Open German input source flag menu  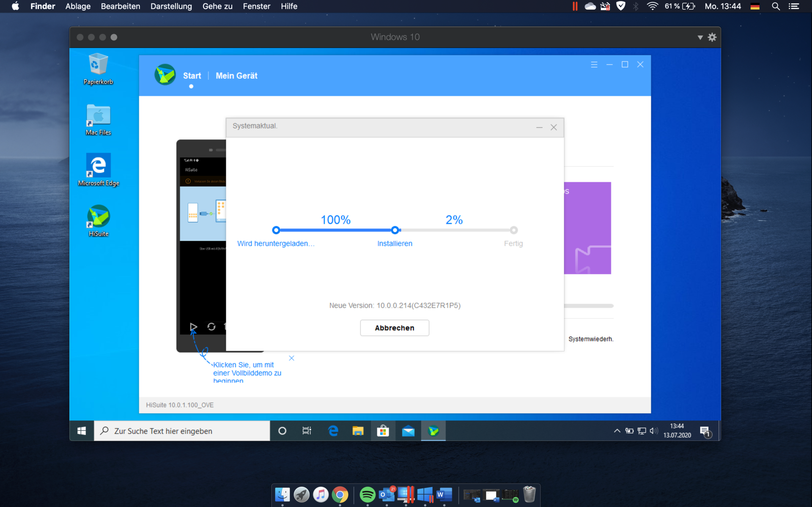tap(755, 6)
